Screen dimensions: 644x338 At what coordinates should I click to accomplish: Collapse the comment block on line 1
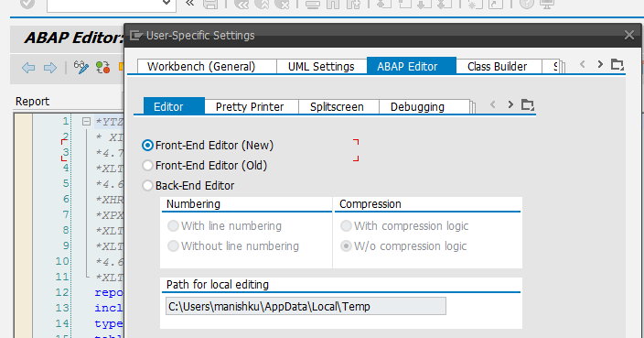tap(86, 121)
